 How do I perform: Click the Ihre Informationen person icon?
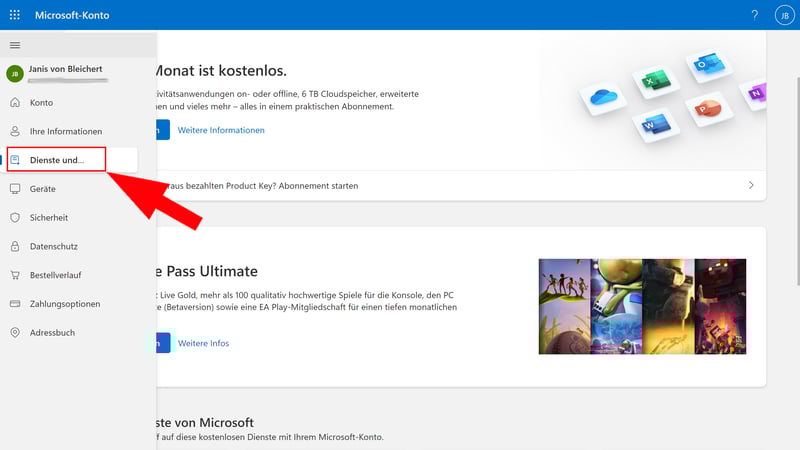point(15,131)
